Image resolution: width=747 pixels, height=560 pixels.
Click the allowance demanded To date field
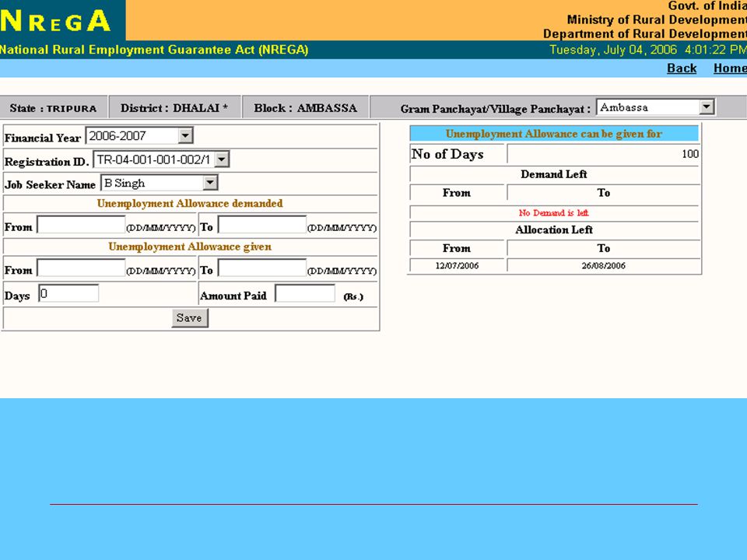[262, 225]
